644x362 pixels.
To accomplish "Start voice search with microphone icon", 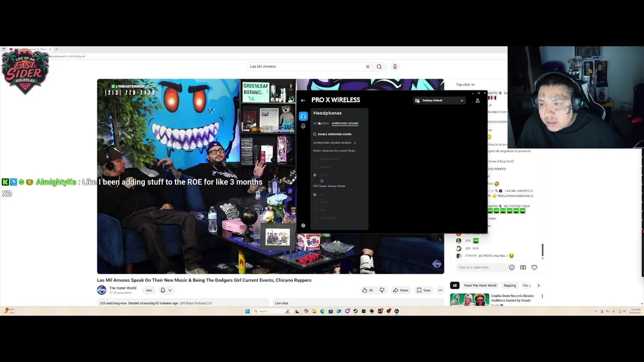I will tap(395, 66).
